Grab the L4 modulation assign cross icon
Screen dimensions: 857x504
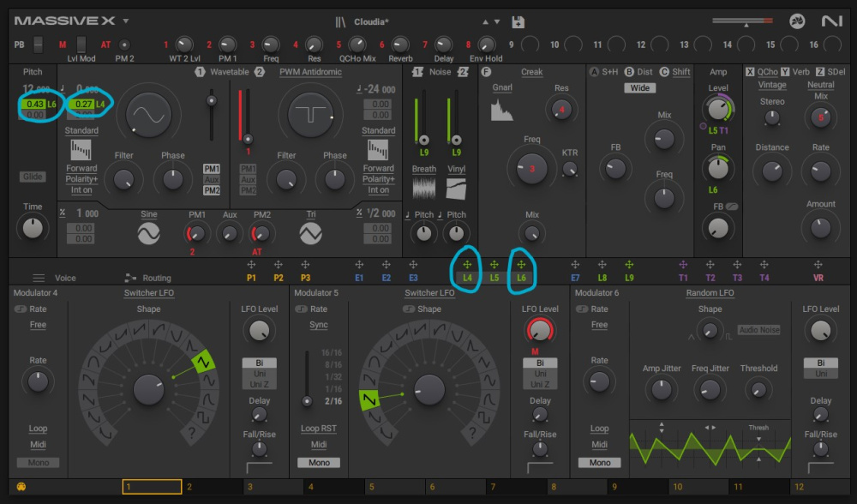pyautogui.click(x=467, y=265)
